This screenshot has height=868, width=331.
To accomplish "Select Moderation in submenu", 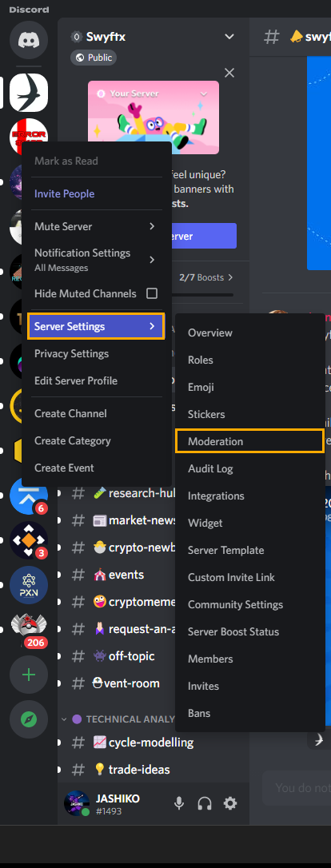I will point(249,441).
